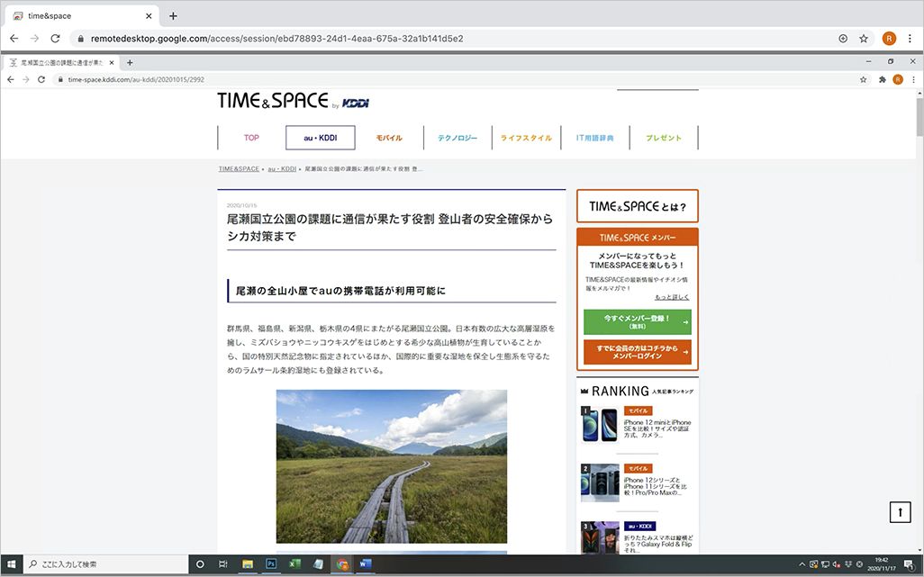Click the remote Chrome back arrow
This screenshot has width=924, height=577.
click(x=11, y=79)
